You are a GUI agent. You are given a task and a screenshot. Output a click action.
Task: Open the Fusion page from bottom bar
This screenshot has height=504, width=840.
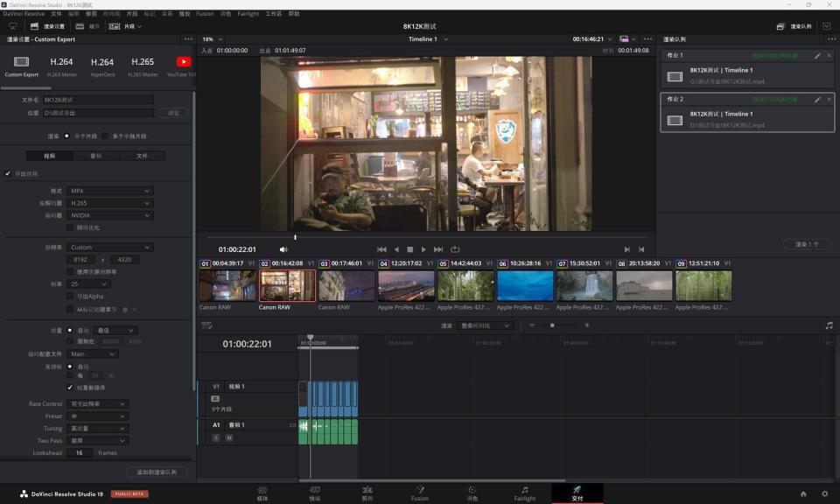click(420, 493)
